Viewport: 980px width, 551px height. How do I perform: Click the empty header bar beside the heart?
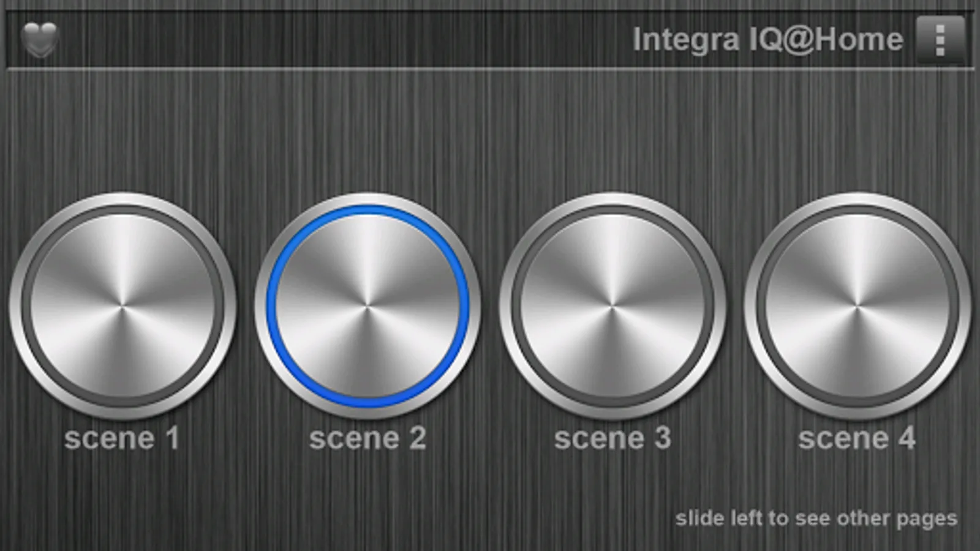pyautogui.click(x=343, y=40)
